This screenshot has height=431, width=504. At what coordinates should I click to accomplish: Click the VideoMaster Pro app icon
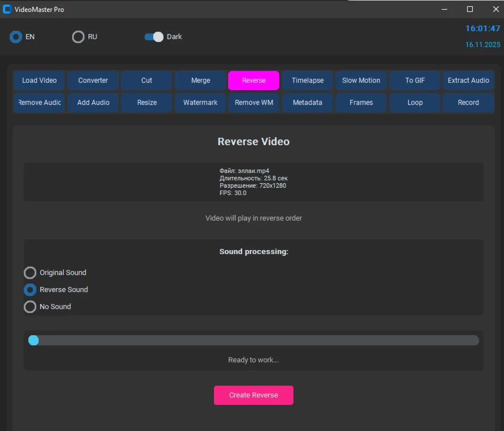7,9
